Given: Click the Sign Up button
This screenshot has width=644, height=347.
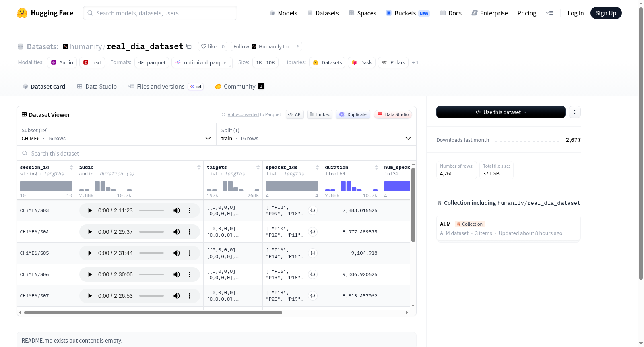Looking at the screenshot, I should pyautogui.click(x=606, y=13).
